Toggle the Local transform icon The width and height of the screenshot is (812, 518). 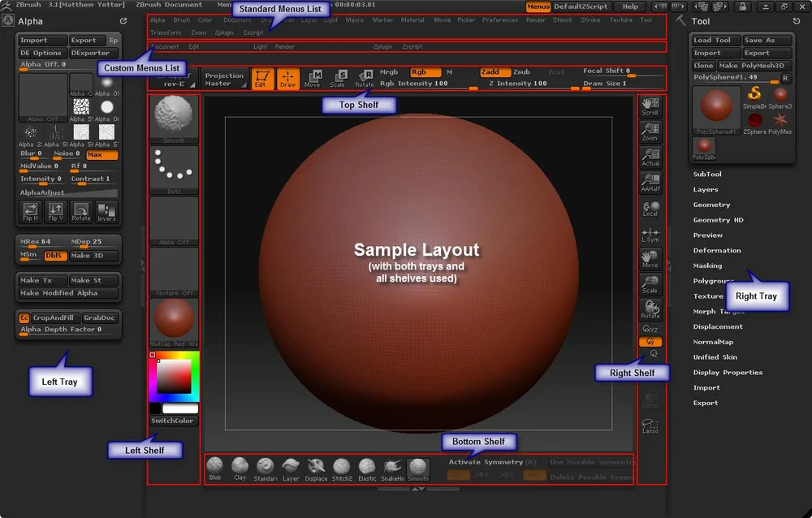pyautogui.click(x=650, y=208)
